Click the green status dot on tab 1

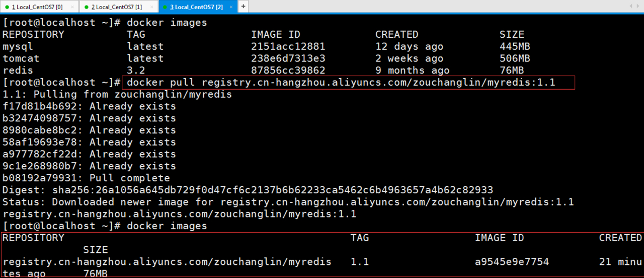point(7,7)
